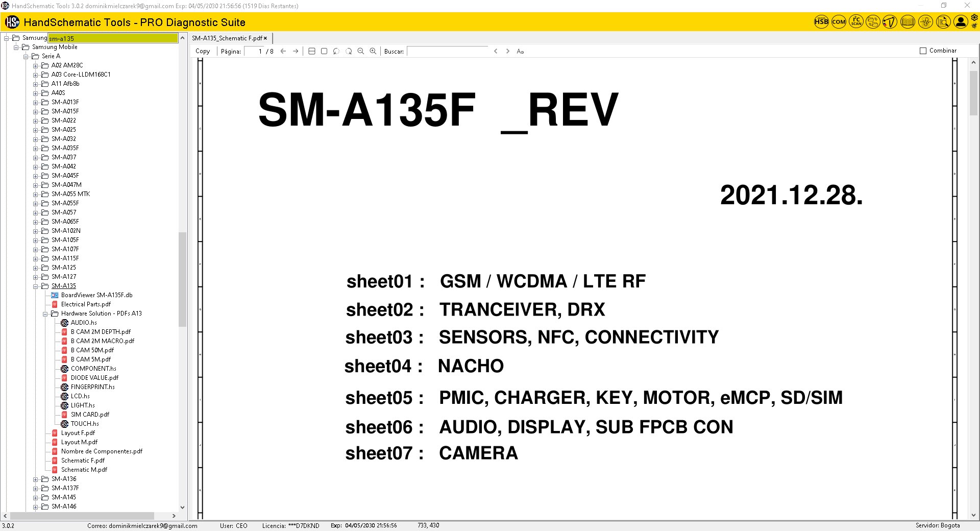Collapse the Serie A node
Screen dimensions: 980x531
click(x=26, y=57)
